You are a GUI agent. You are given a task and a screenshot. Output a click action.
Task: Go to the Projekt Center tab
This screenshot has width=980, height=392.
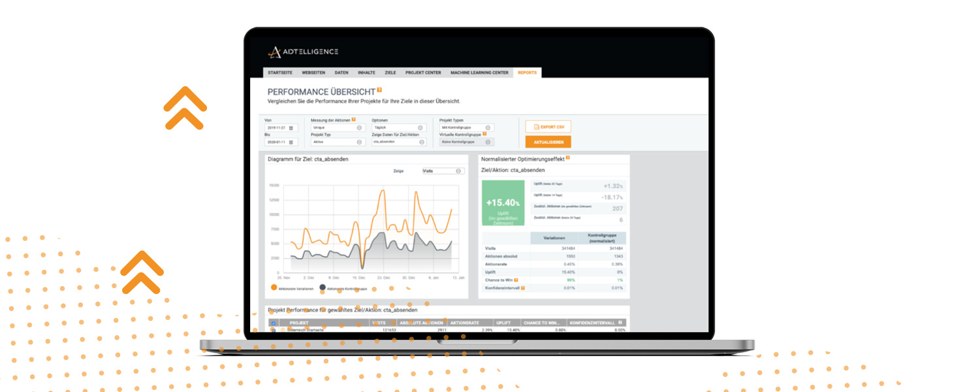[x=423, y=73]
